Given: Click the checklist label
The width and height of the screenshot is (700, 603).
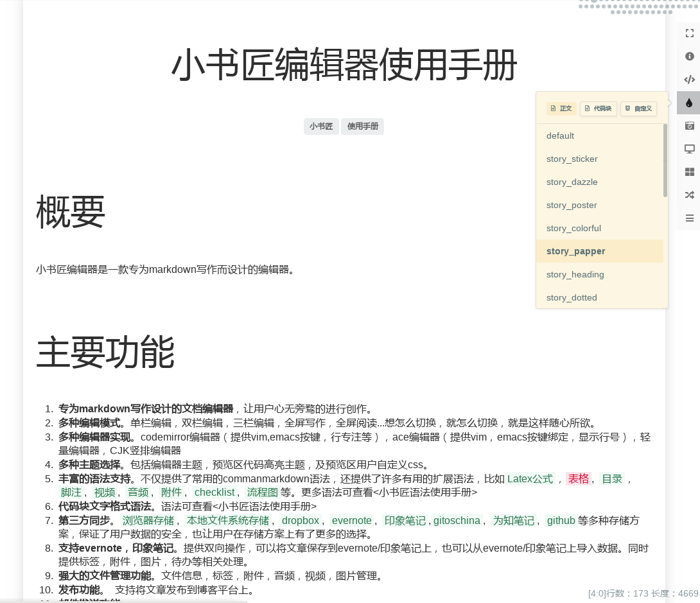Looking at the screenshot, I should pyautogui.click(x=214, y=493).
